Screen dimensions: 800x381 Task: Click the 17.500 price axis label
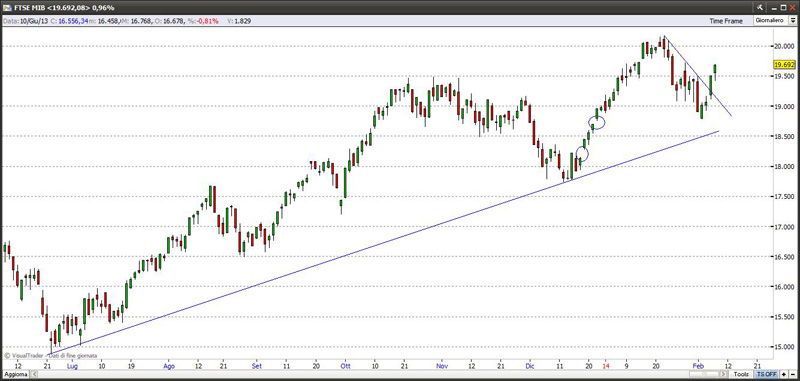coord(785,197)
